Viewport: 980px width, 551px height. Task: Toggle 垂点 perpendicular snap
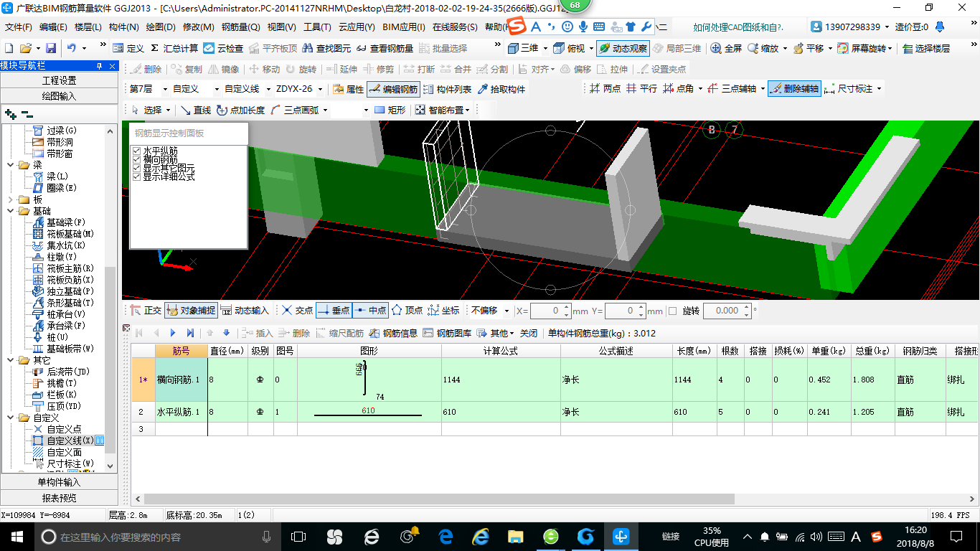(334, 311)
